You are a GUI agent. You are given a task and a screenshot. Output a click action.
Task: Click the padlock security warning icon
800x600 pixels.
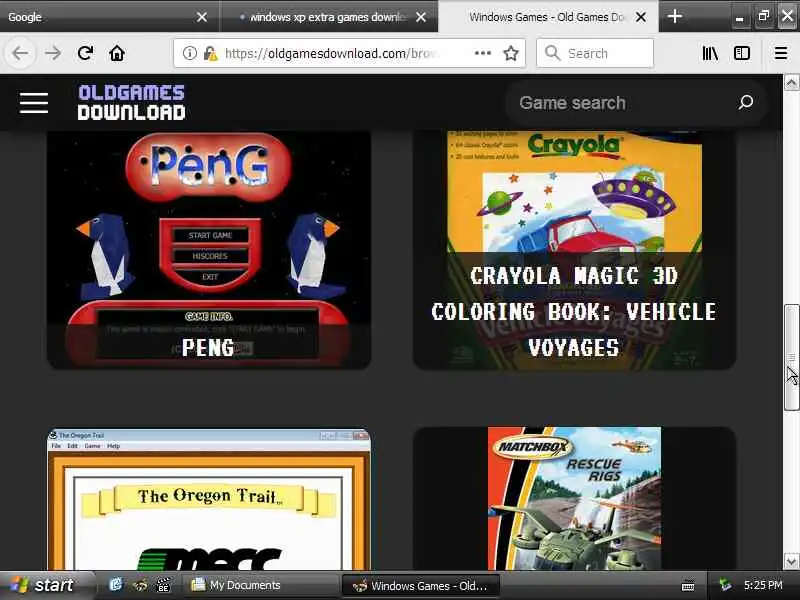click(x=210, y=53)
